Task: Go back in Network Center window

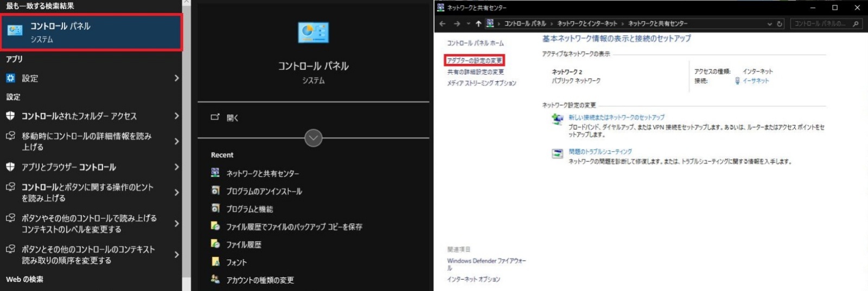Action: click(443, 24)
